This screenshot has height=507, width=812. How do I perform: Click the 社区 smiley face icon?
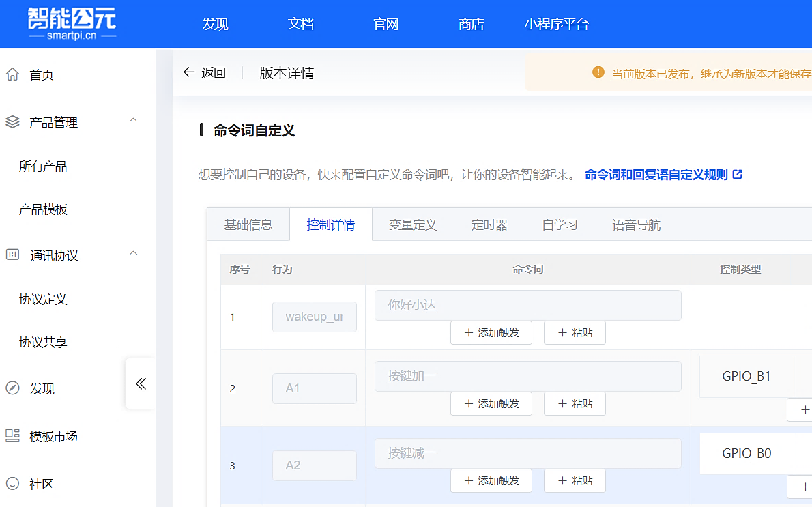pyautogui.click(x=12, y=484)
